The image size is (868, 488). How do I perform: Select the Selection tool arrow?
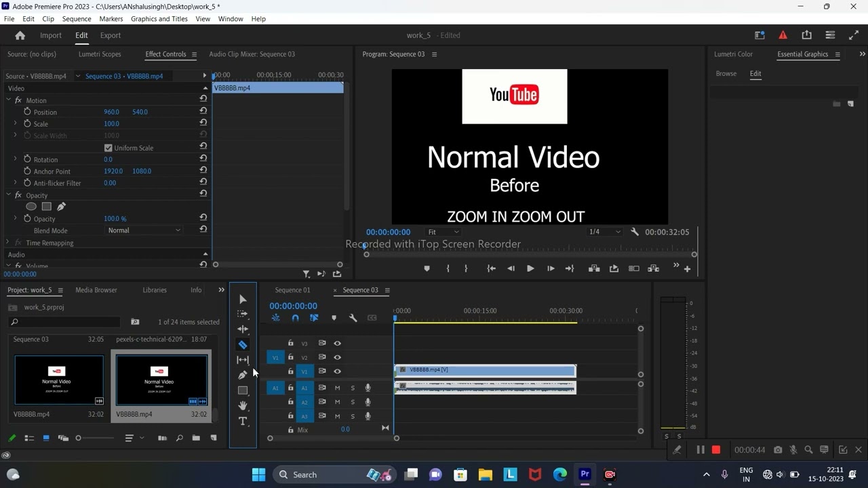pyautogui.click(x=243, y=300)
